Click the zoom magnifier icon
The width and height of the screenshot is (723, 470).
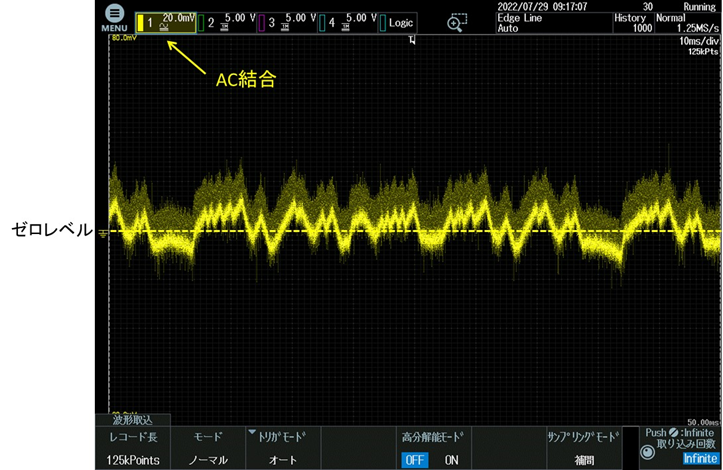coord(456,23)
